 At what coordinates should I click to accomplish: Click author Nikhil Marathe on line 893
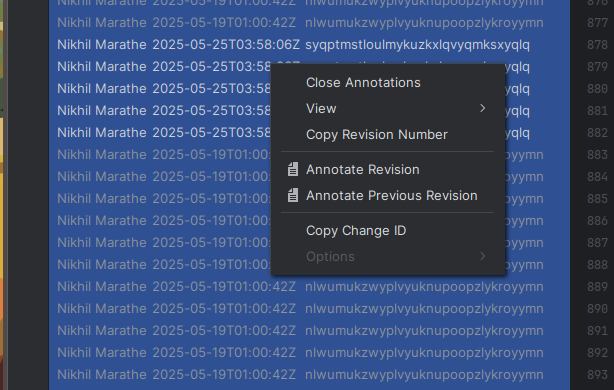pos(102,374)
